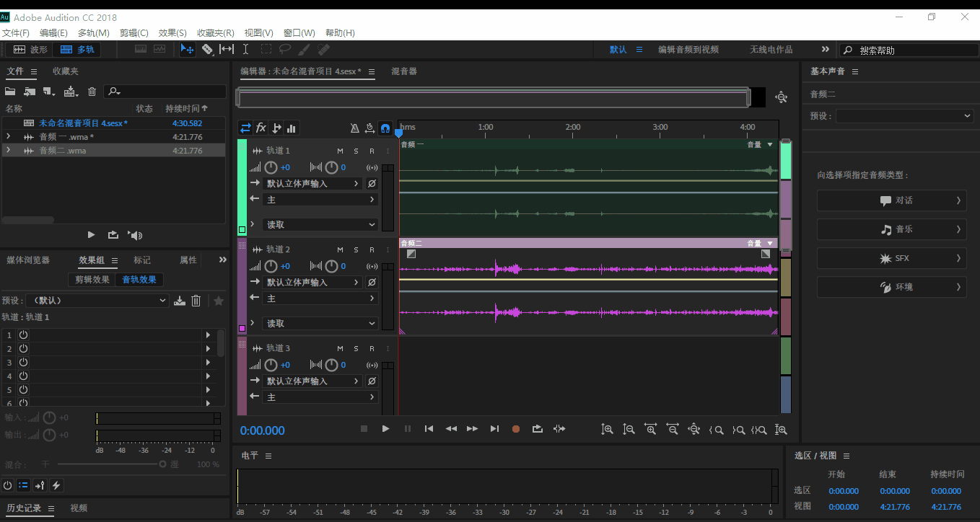This screenshot has width=980, height=522.
Task: Toggle snapping magnet icon
Action: [x=385, y=128]
